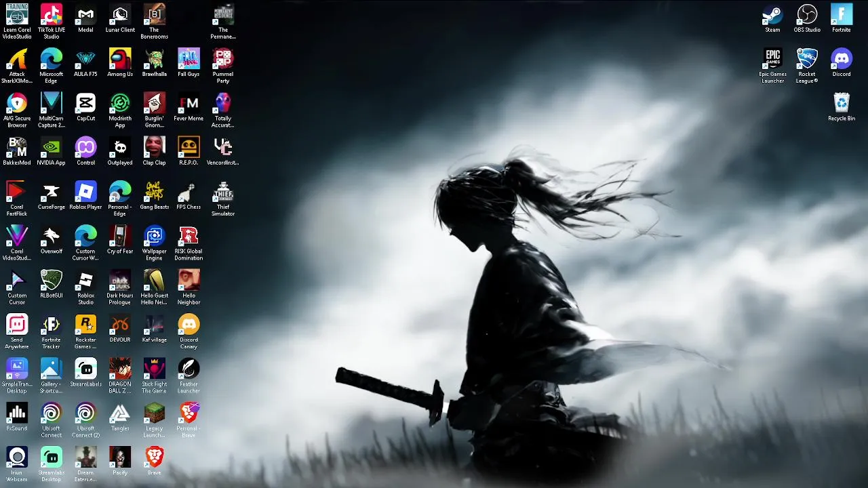868x488 pixels.
Task: Click the Microsoft Edge desktop icon
Action: tap(52, 66)
